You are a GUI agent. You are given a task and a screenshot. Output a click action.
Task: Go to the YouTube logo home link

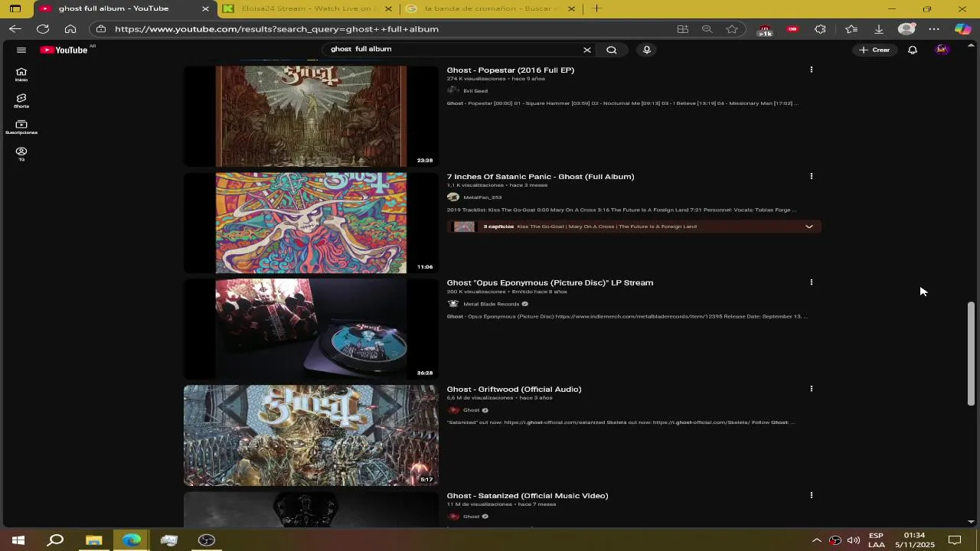pos(64,50)
